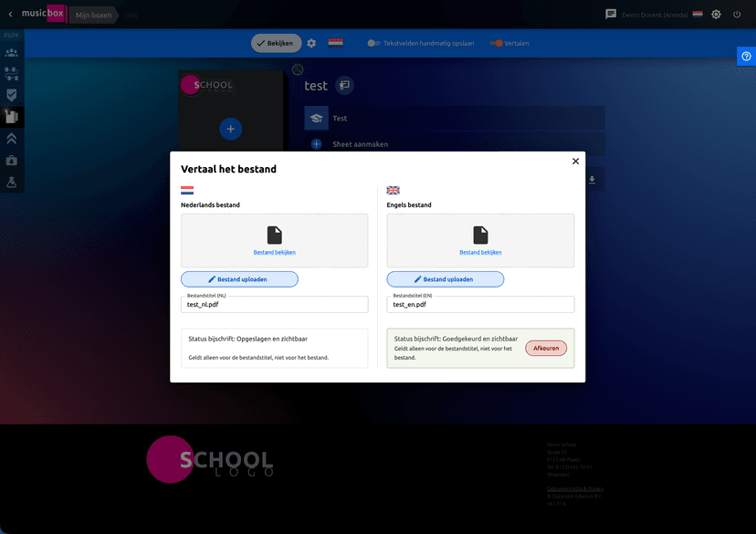Upload a new Dutch file with Bestand uploaden

pos(239,279)
